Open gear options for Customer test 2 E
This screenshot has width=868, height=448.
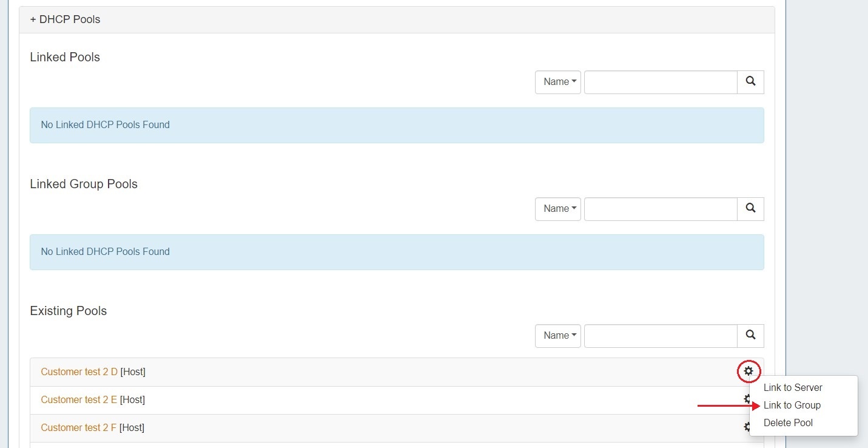click(746, 399)
